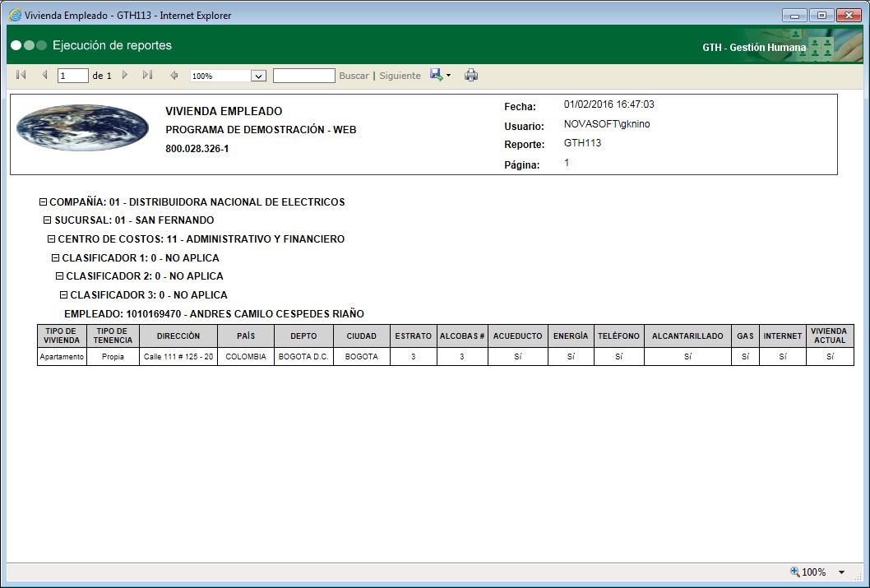Click the next page arrow

point(125,75)
